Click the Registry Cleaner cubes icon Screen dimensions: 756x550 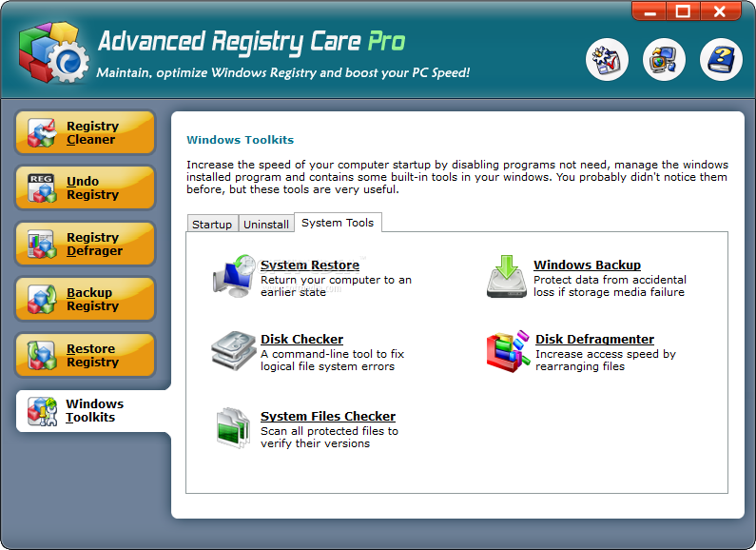click(x=42, y=132)
